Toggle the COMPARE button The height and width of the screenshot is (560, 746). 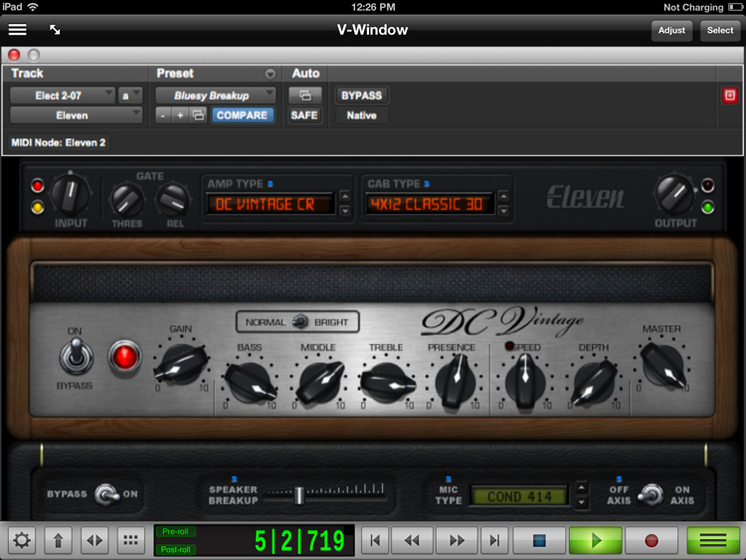(243, 115)
